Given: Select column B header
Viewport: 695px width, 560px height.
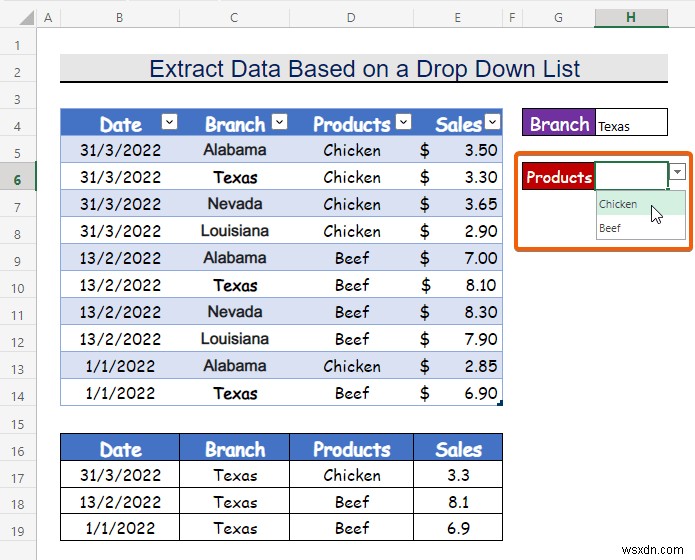Looking at the screenshot, I should (x=120, y=18).
